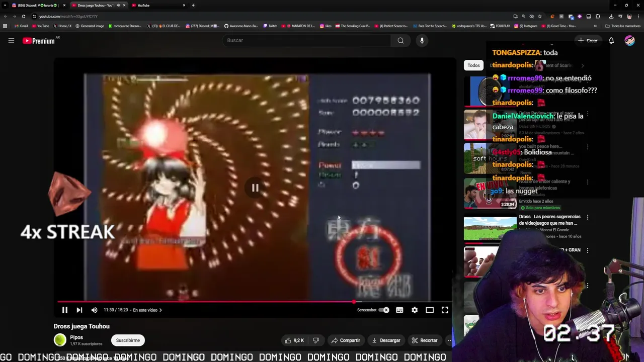Open the Pipos channel name link
This screenshot has height=362, width=644.
pos(76,337)
